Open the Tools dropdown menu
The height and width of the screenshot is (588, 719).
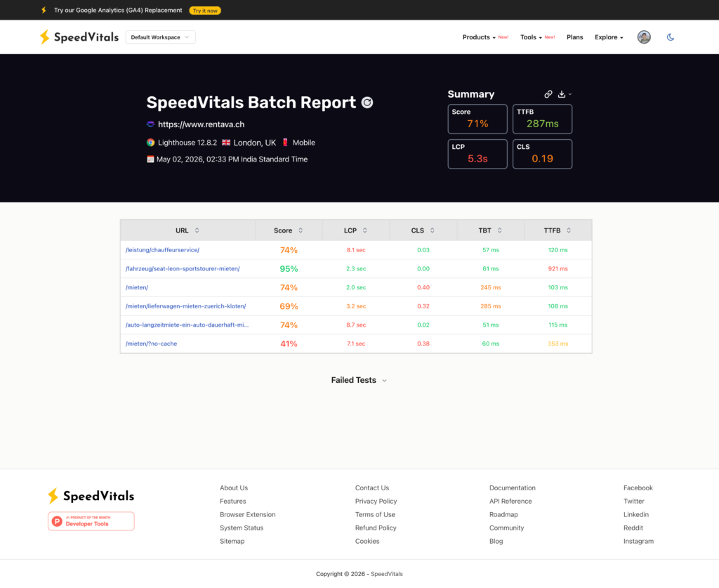[x=531, y=37]
